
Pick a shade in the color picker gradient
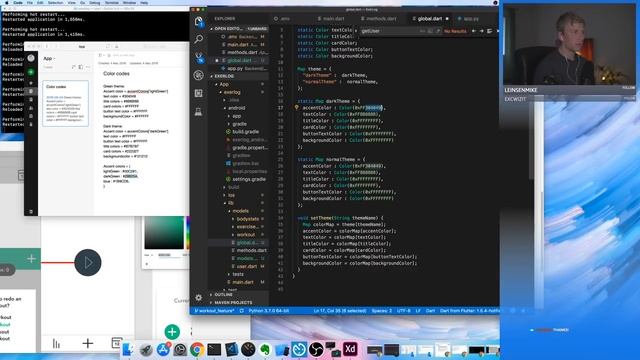click(x=164, y=233)
